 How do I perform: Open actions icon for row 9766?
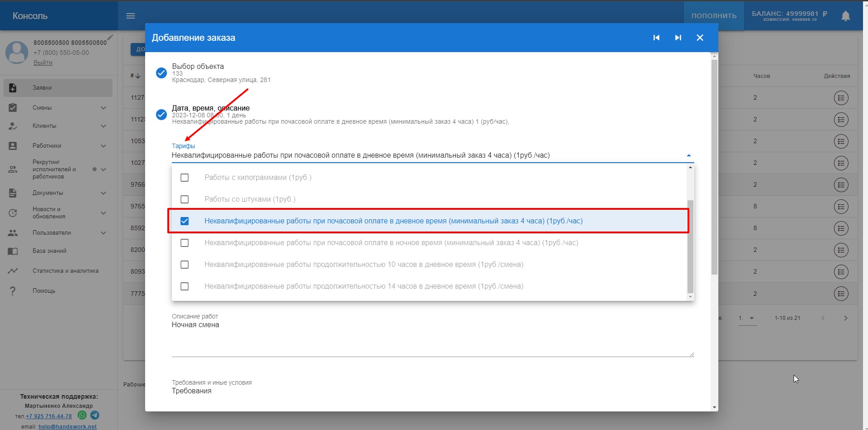point(841,185)
